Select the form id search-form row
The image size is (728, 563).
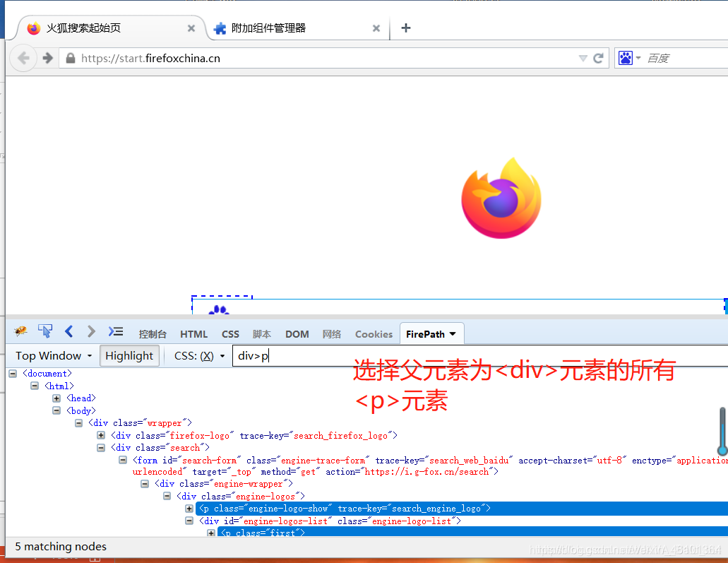pos(430,466)
